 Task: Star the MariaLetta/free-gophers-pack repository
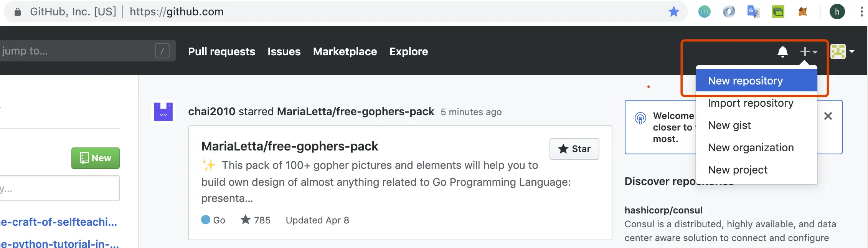(x=574, y=149)
